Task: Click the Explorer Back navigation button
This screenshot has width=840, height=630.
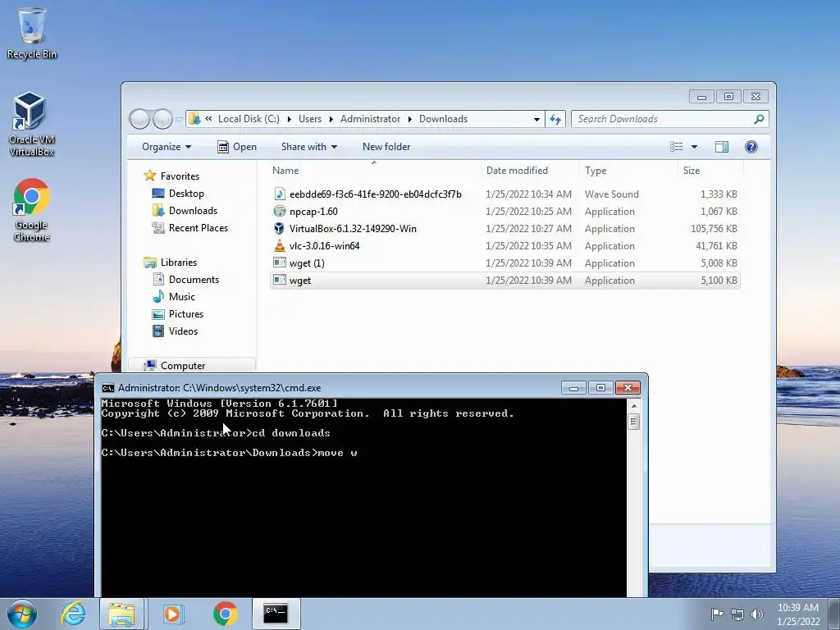Action: (x=139, y=119)
